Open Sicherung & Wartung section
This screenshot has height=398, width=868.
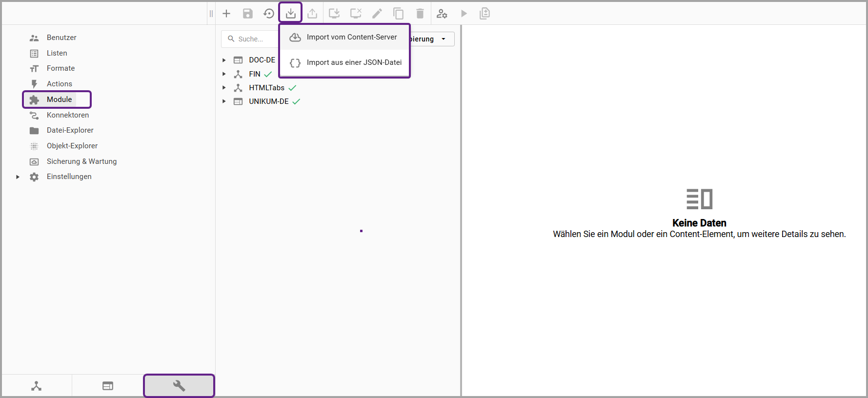[81, 161]
